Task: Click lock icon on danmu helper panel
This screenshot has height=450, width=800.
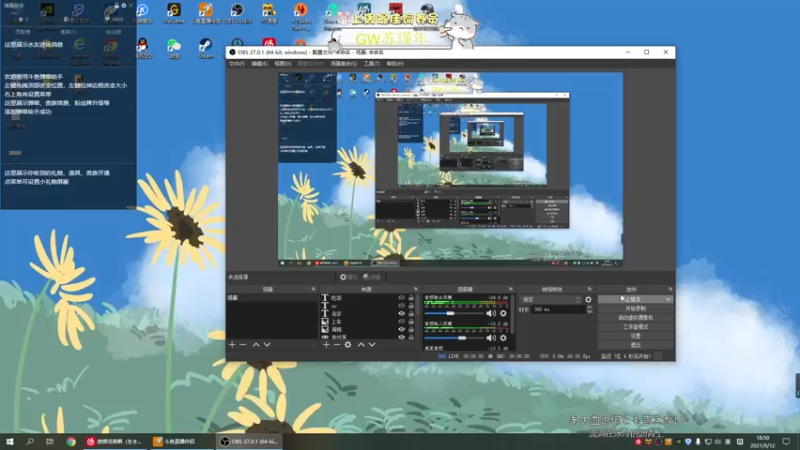Action: coord(116,6)
